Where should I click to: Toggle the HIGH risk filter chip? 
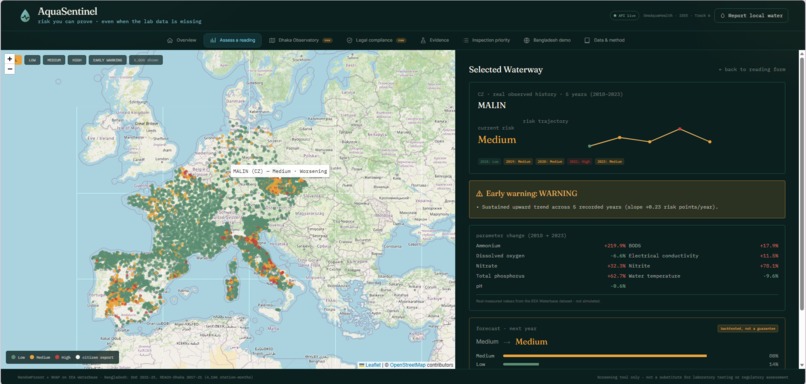click(x=77, y=60)
